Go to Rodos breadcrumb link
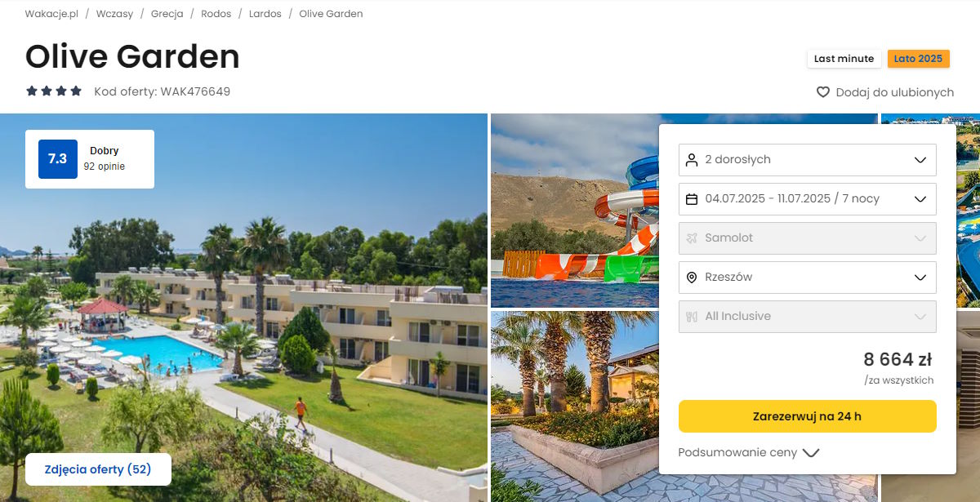Image resolution: width=980 pixels, height=502 pixels. (216, 14)
